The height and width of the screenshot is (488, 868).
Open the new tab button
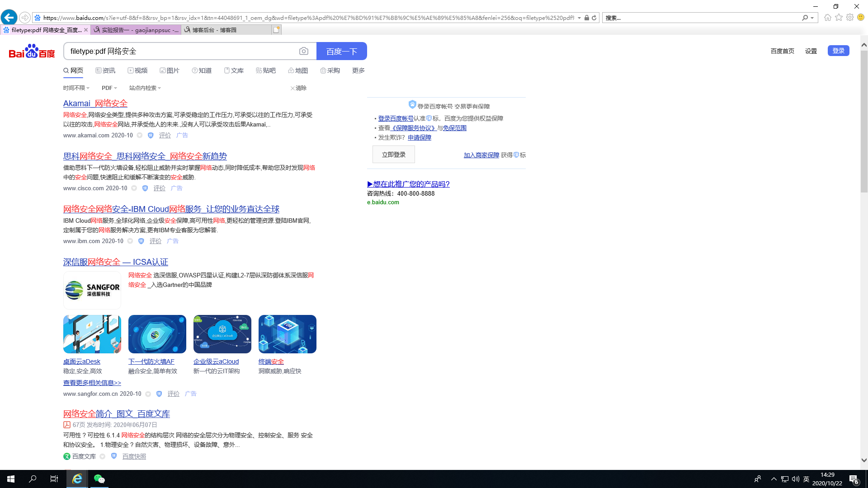[x=276, y=30]
